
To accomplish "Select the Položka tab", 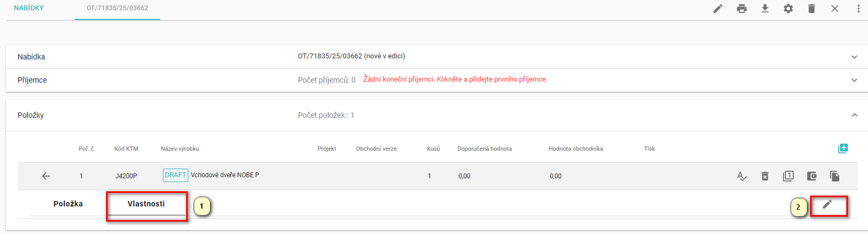I will pos(68,204).
